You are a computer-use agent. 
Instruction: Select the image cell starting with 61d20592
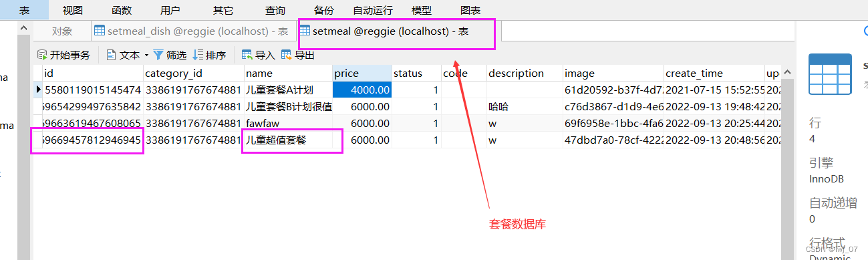(x=613, y=90)
